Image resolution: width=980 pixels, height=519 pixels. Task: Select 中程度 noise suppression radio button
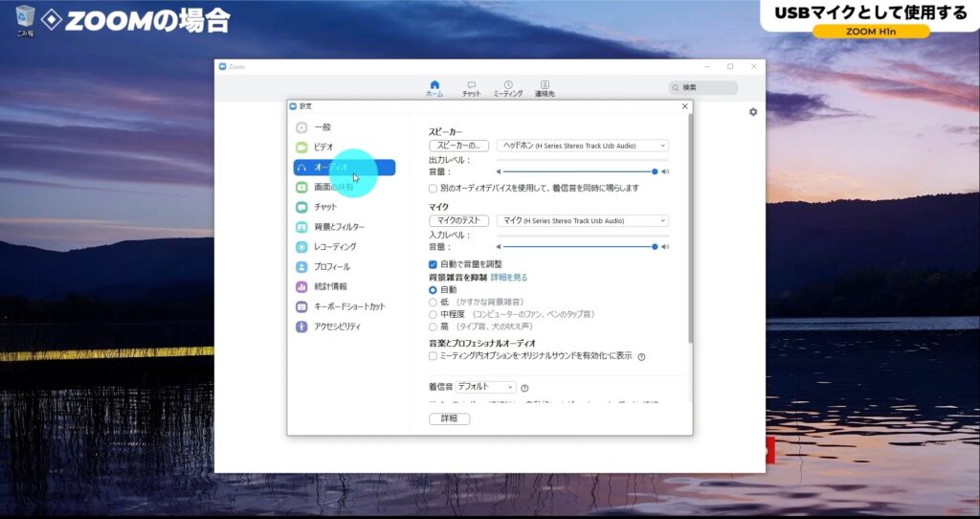point(433,314)
